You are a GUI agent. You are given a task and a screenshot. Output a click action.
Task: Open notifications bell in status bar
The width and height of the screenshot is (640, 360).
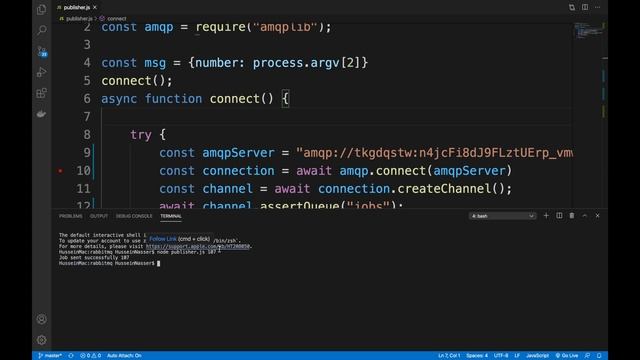(x=599, y=356)
